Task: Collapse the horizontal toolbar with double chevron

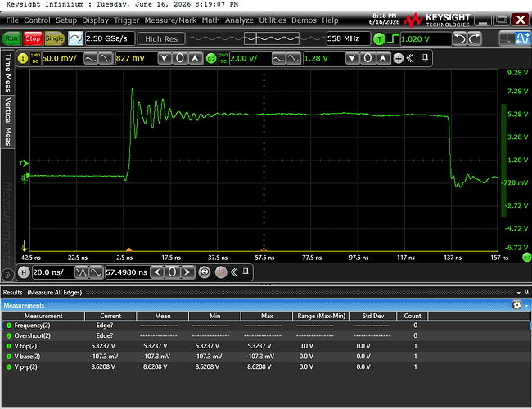Action: point(234,272)
